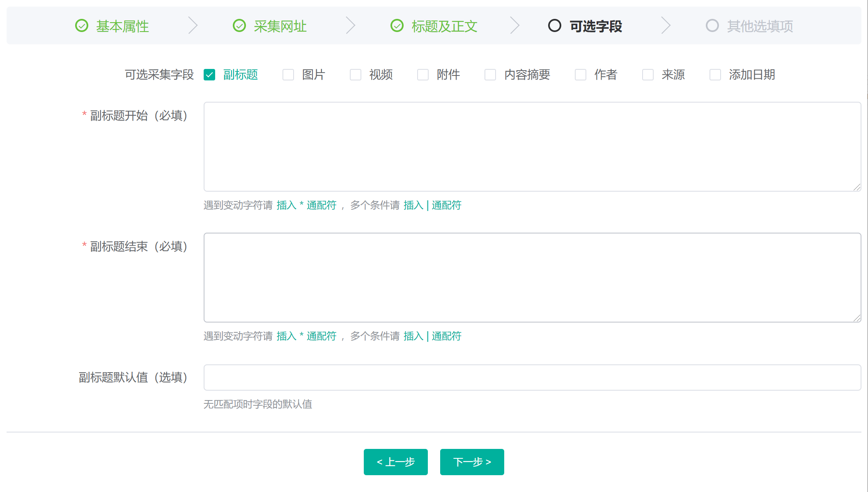This screenshot has width=868, height=492.
Task: Insert * wildcard under 副标题开始
Action: [x=306, y=205]
